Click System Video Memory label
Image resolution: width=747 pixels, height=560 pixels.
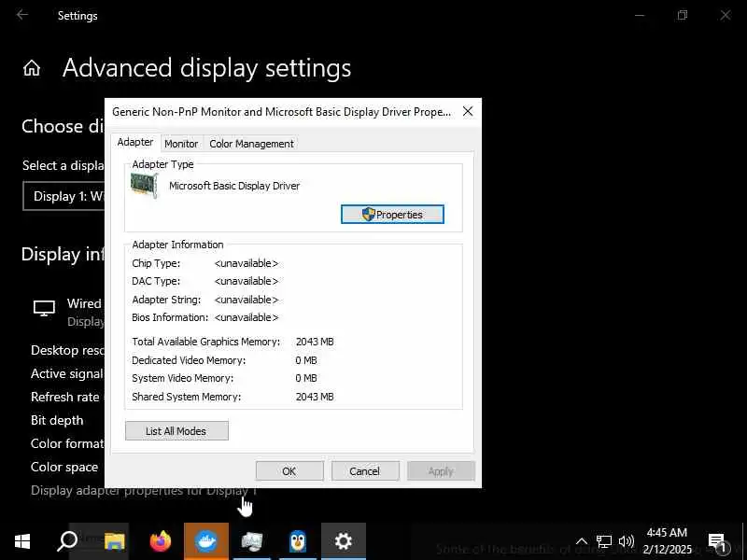pyautogui.click(x=183, y=379)
